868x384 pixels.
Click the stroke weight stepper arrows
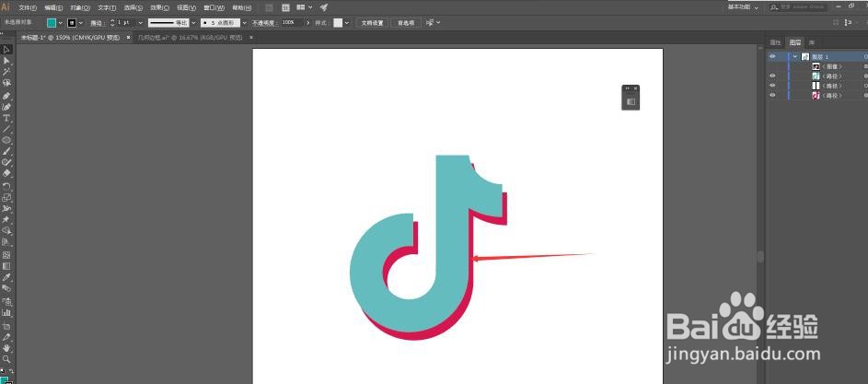[112, 23]
